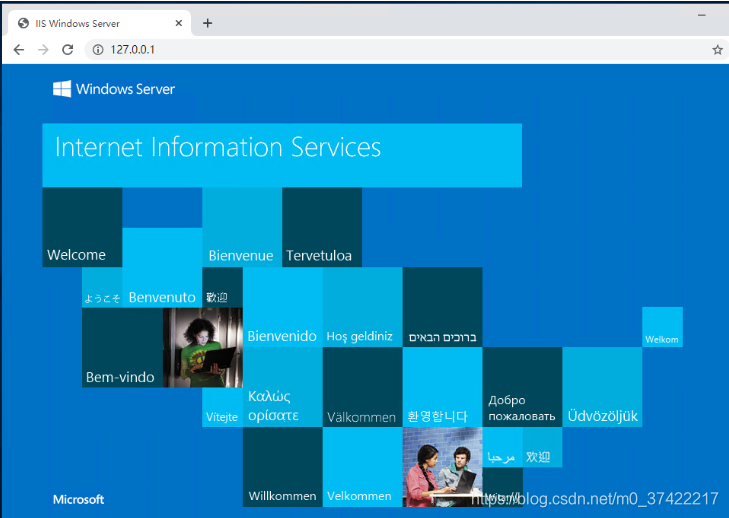Image resolution: width=729 pixels, height=518 pixels.
Task: Click the Bem-vindo tile
Action: click(x=122, y=347)
